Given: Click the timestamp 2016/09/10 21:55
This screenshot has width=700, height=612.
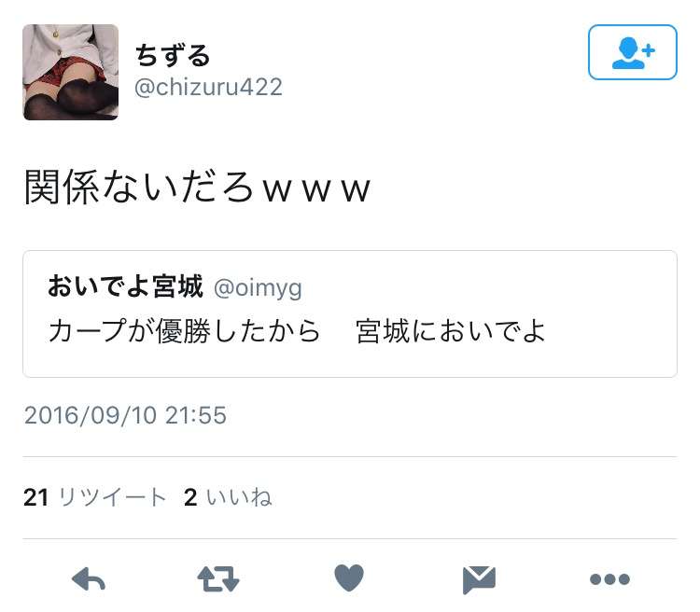Looking at the screenshot, I should pos(125,415).
